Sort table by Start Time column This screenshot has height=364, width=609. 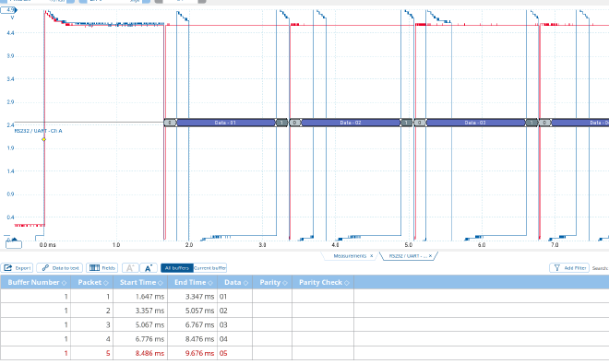coord(140,282)
